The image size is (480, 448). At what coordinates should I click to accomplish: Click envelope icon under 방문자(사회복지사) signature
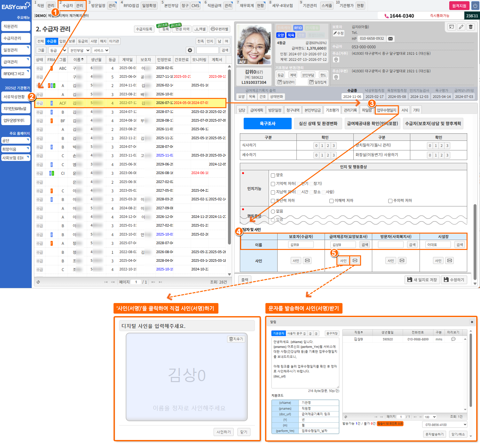402,260
